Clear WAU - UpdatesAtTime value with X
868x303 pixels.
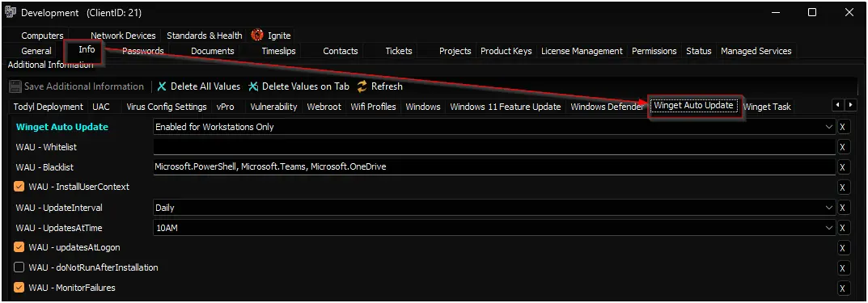click(x=842, y=227)
